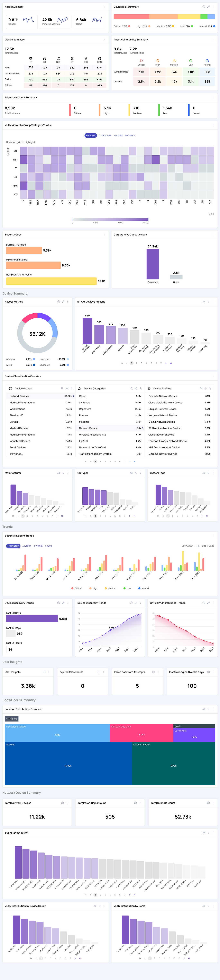Click the Dec 4, 2025 end date
Screen dimensions: 220x980
[x=208, y=546]
